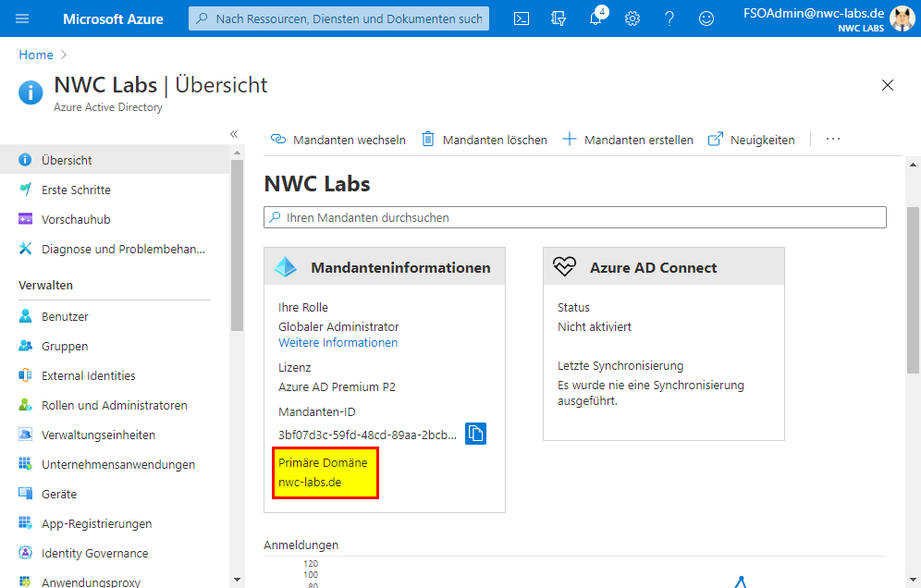
Task: Open directory and subscription filter icon
Action: coord(558,18)
